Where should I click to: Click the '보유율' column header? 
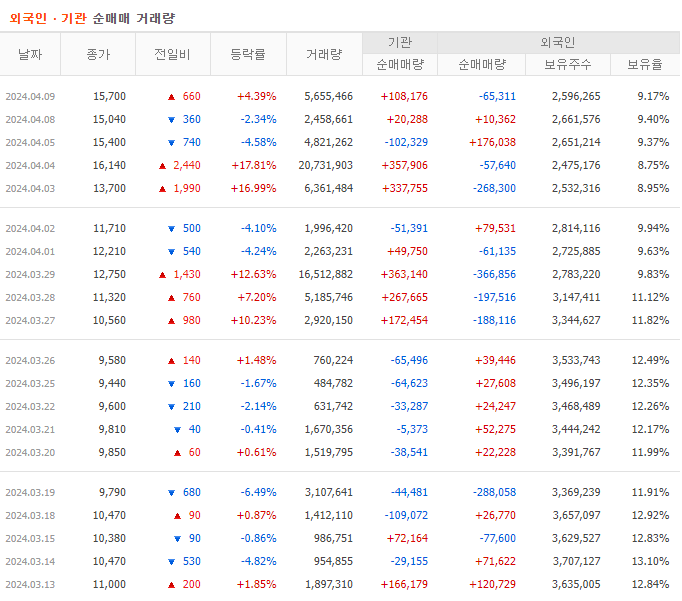tap(645, 64)
